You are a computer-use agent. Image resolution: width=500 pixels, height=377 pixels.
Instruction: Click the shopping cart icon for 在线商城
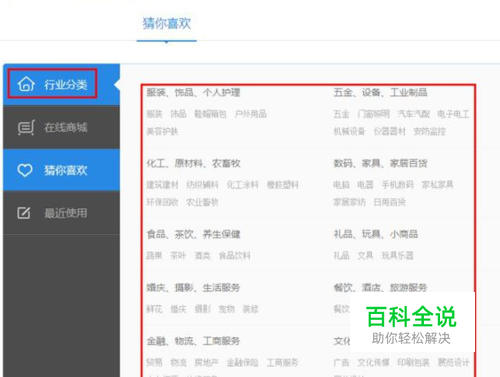(26, 127)
